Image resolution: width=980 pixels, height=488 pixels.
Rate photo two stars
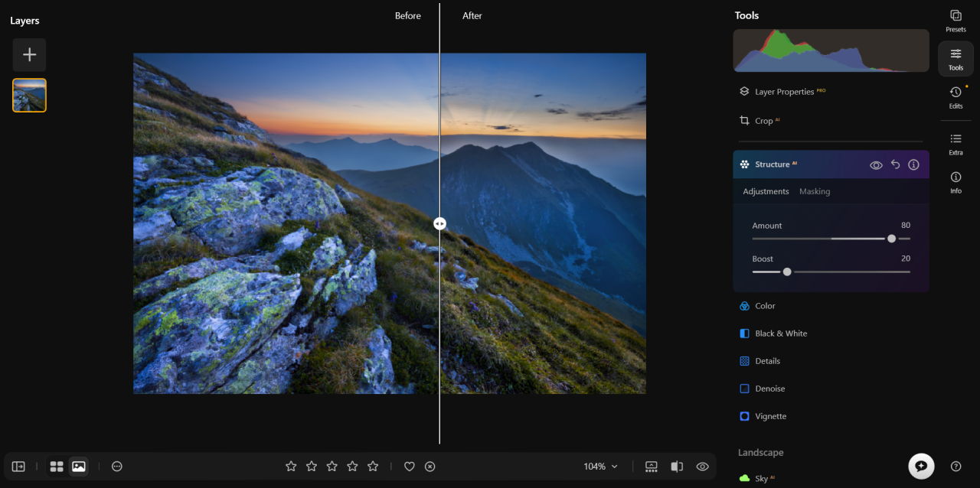coord(312,466)
